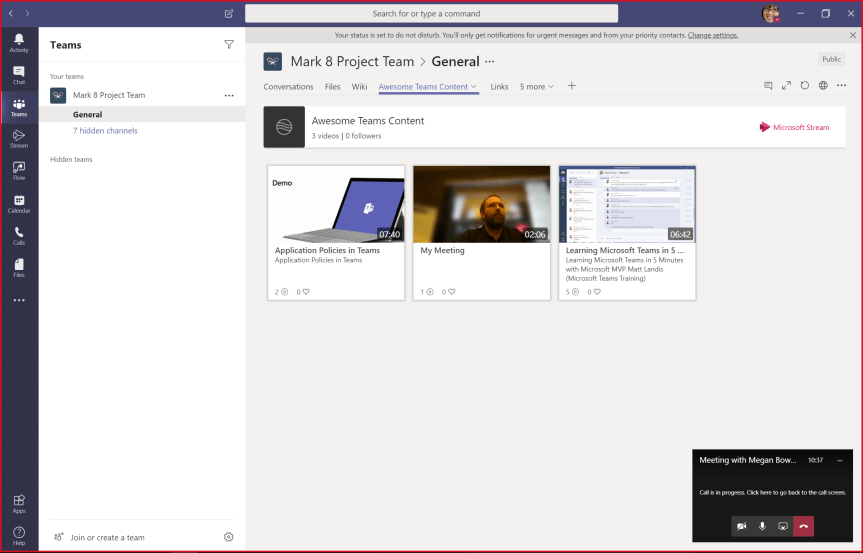Open the Awesome Teams Content tab dropdown arrow
The width and height of the screenshot is (863, 553).
tap(474, 87)
